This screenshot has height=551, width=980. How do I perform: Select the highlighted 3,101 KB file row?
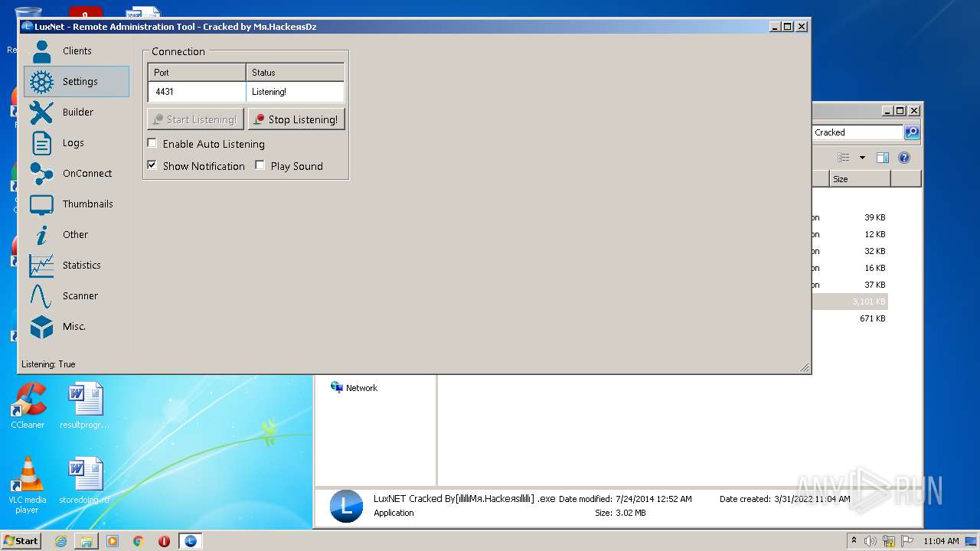pos(850,302)
